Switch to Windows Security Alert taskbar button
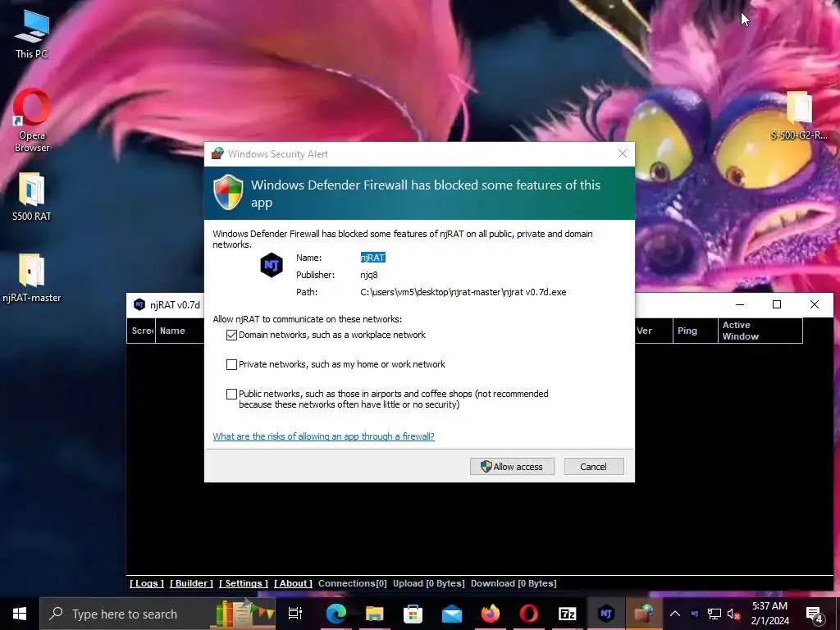The width and height of the screenshot is (840, 630). coord(645,614)
